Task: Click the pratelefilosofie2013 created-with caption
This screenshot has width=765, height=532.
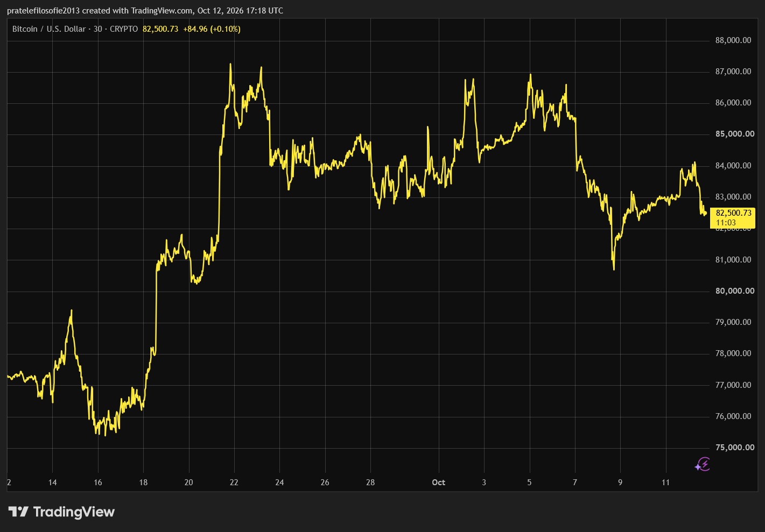Action: [145, 11]
